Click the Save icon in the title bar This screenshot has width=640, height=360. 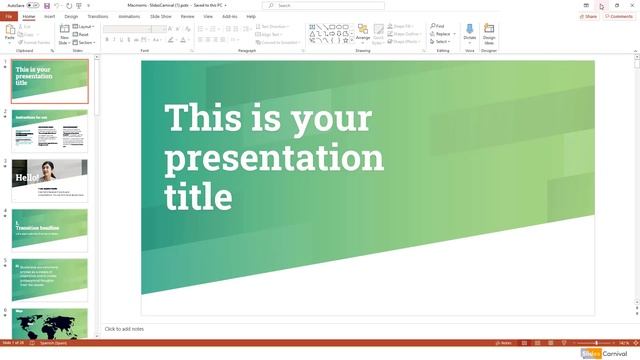point(47,6)
